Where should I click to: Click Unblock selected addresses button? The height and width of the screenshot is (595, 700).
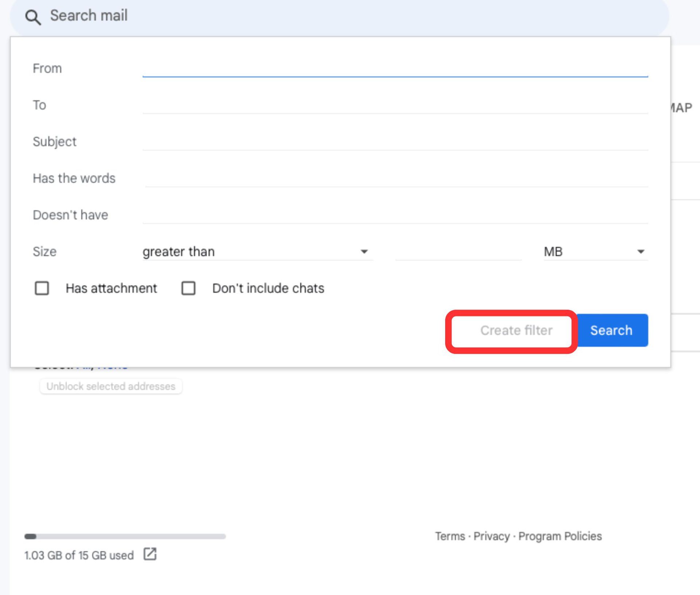click(x=111, y=386)
